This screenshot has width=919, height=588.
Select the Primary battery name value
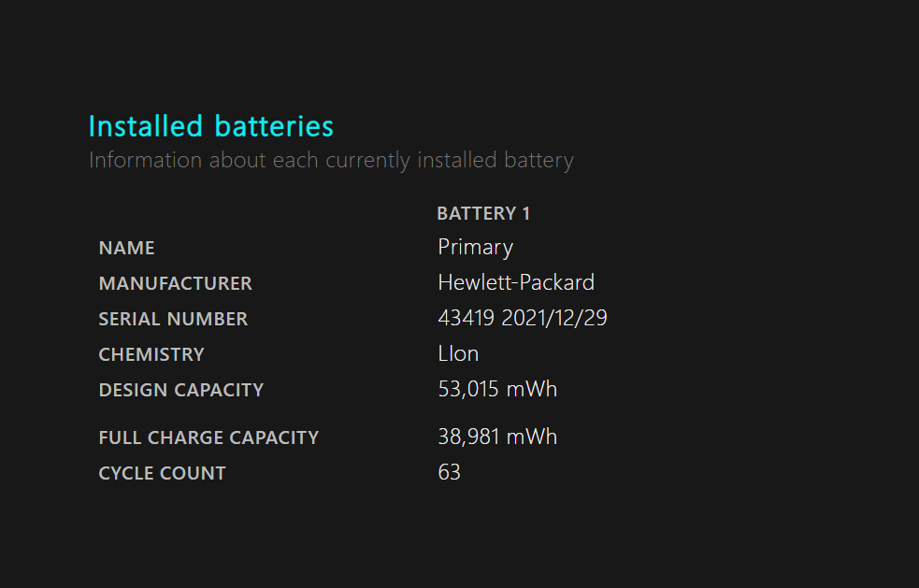(x=475, y=248)
